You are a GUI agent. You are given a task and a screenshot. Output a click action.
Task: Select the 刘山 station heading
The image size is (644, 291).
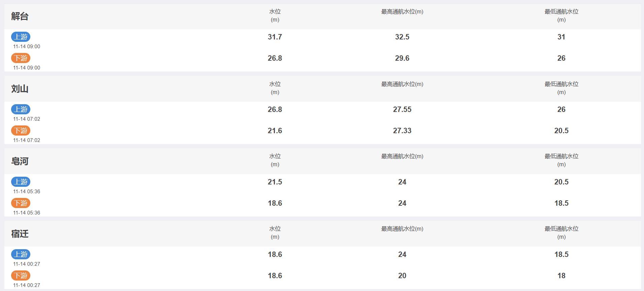click(x=20, y=89)
